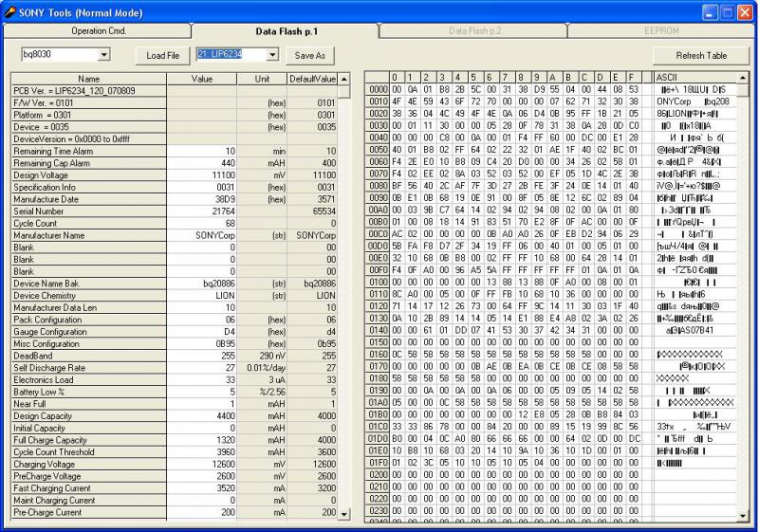Expand the bq8030 chip dropdown
759x532 pixels.
[x=104, y=55]
